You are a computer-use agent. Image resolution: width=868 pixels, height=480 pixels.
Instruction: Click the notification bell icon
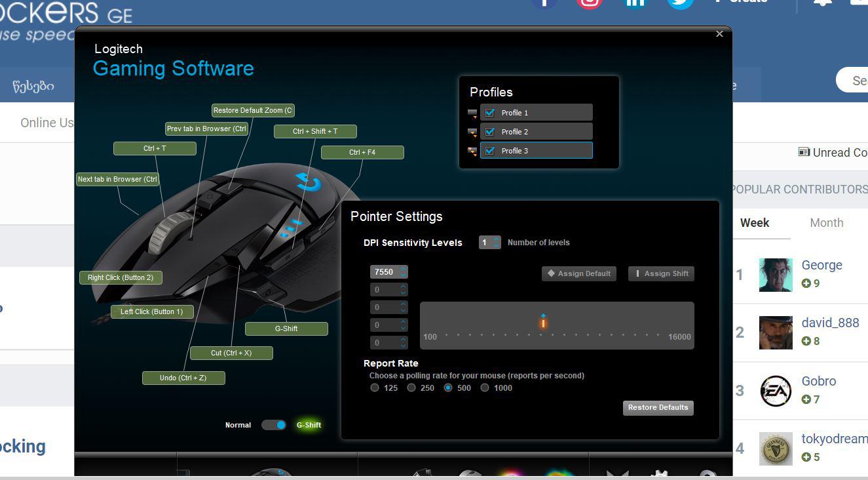click(x=823, y=3)
